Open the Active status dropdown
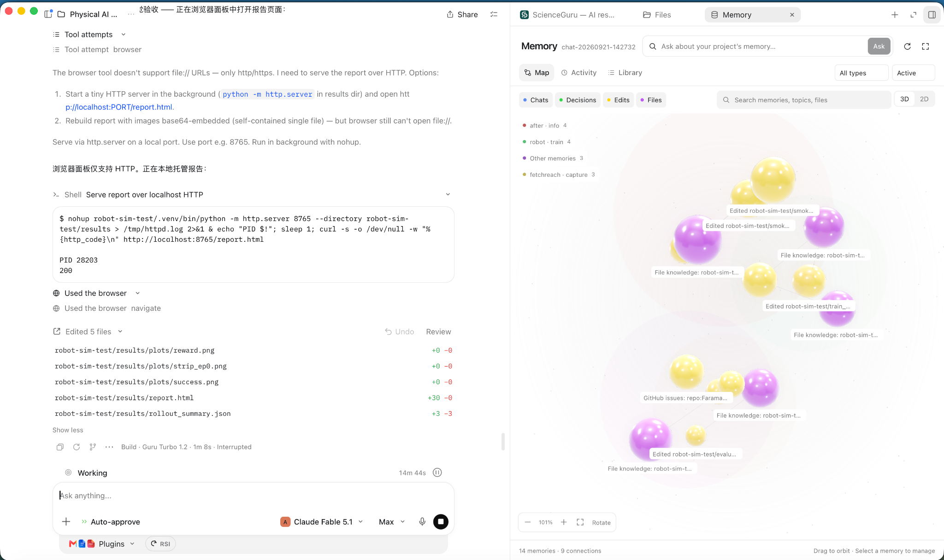This screenshot has width=944, height=560. (x=913, y=73)
